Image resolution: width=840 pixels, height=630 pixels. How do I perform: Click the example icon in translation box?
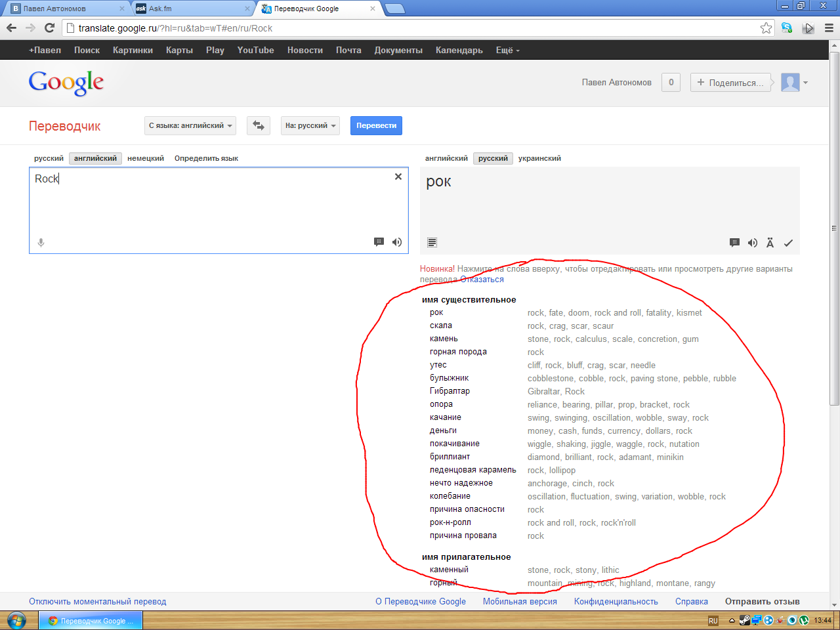(734, 243)
